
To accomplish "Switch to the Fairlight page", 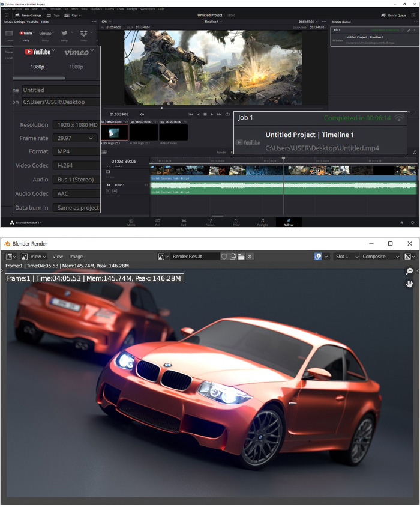I will [262, 222].
